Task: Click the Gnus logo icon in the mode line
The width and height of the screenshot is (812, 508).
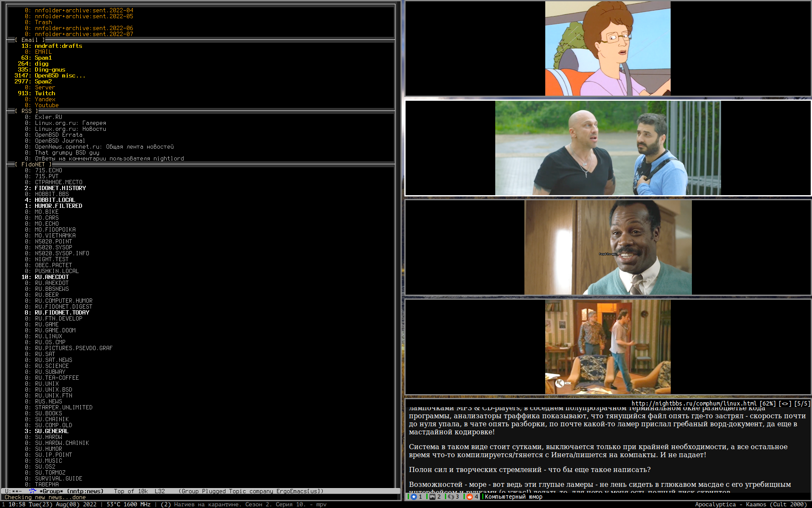Action: coord(33,491)
